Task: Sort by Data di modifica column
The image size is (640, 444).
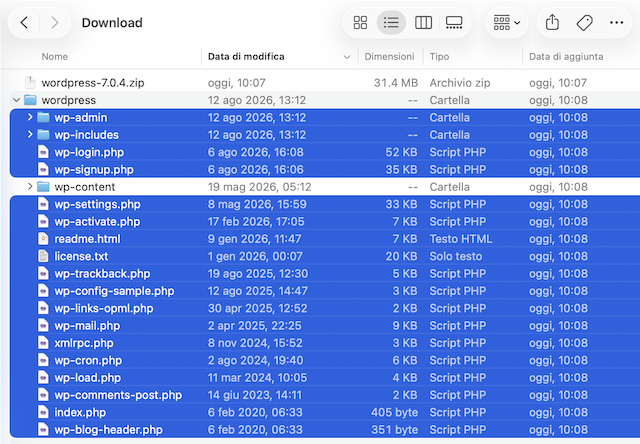Action: [x=246, y=56]
